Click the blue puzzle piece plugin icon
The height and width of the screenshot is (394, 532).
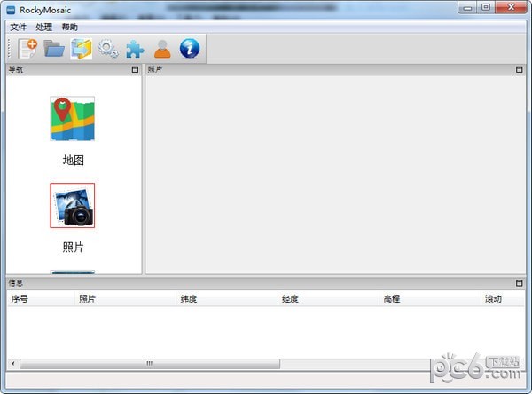click(x=135, y=49)
